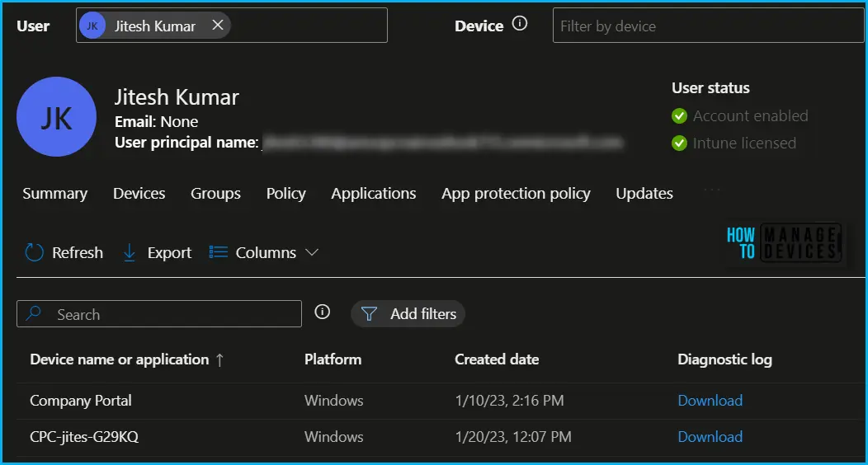Screen dimensions: 868x465
Task: Show more tabs via ellipsis
Action: click(711, 190)
